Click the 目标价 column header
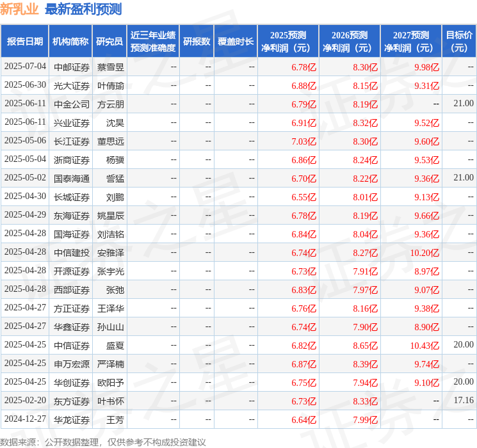 459,42
